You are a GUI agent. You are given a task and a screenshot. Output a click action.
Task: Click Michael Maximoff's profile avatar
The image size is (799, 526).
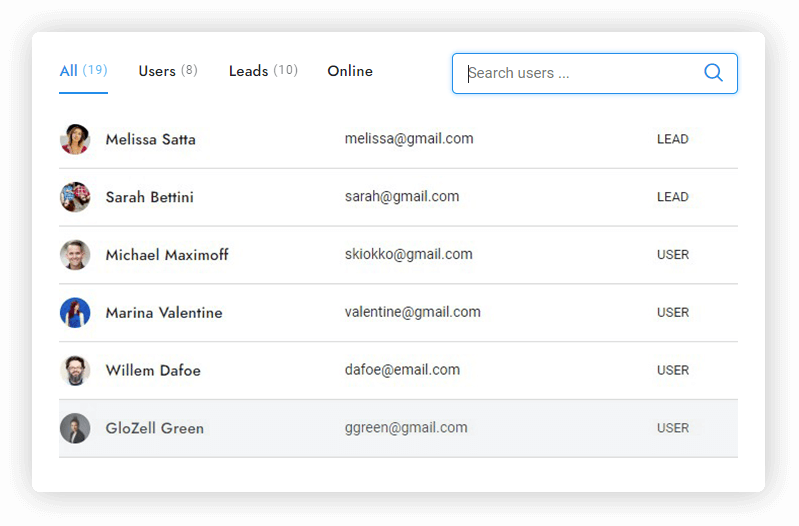(75, 255)
